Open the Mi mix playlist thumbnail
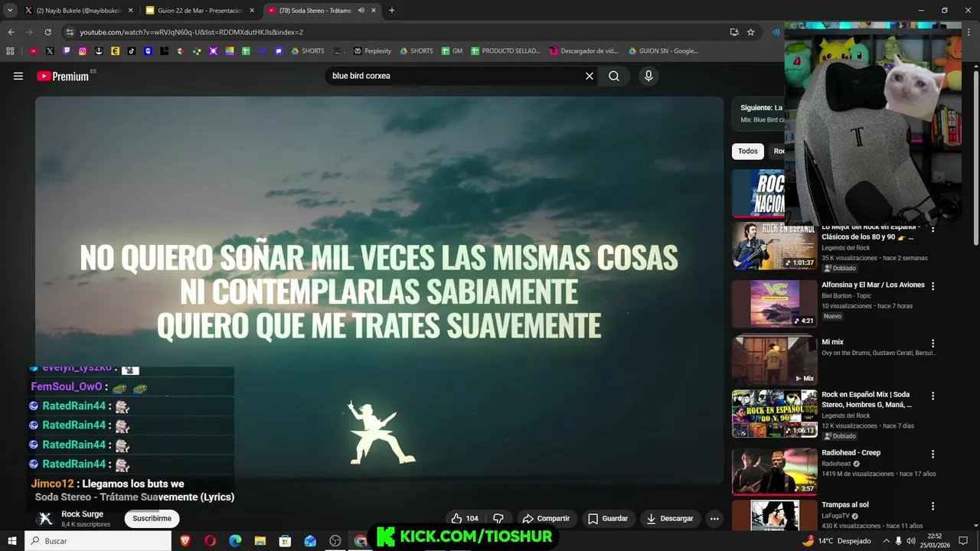Screen dimensions: 980x551 tap(774, 360)
